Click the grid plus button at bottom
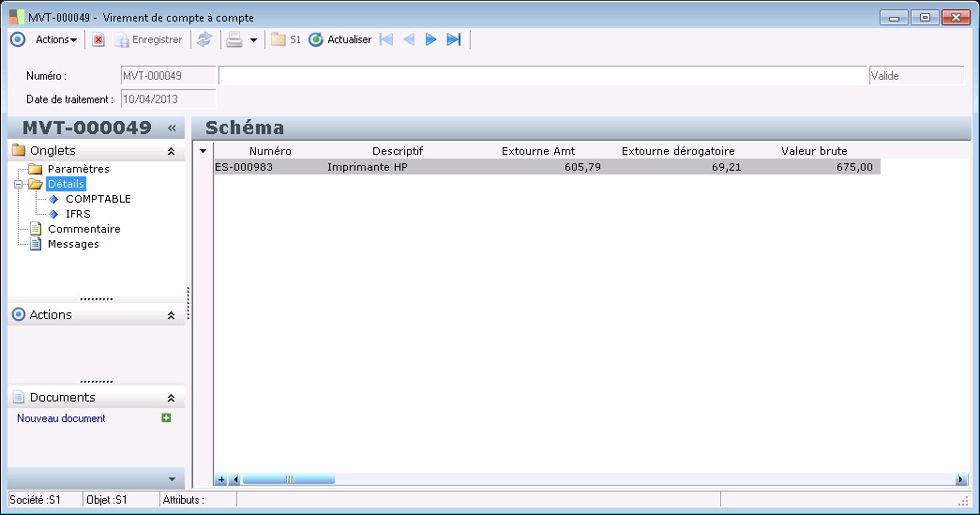The image size is (980, 515). click(221, 479)
